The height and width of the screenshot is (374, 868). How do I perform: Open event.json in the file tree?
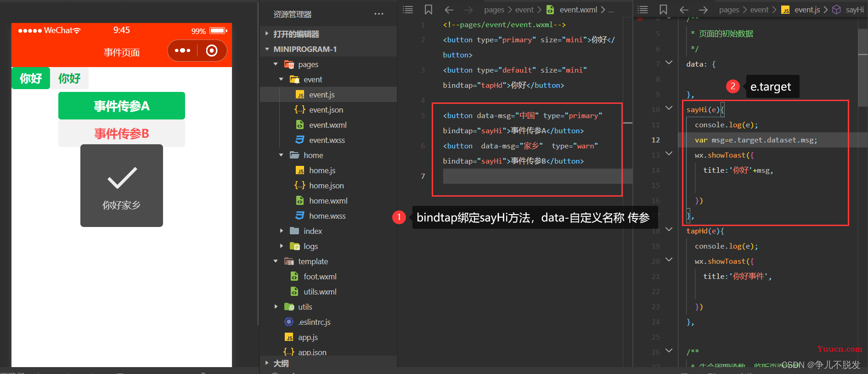coord(328,110)
